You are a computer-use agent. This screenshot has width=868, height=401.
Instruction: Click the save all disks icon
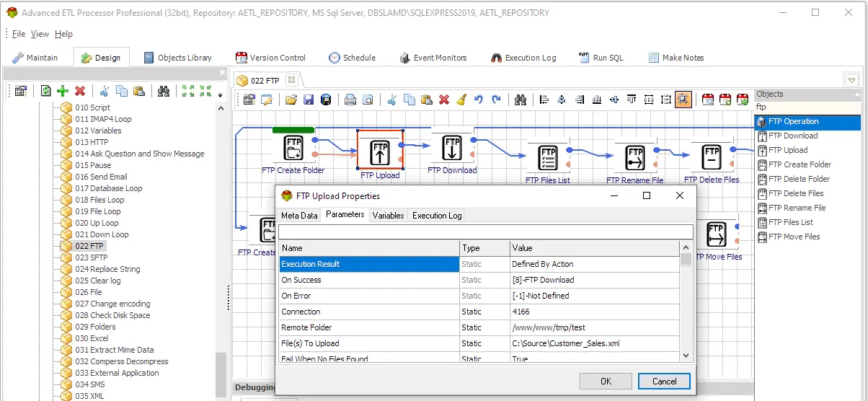[326, 100]
